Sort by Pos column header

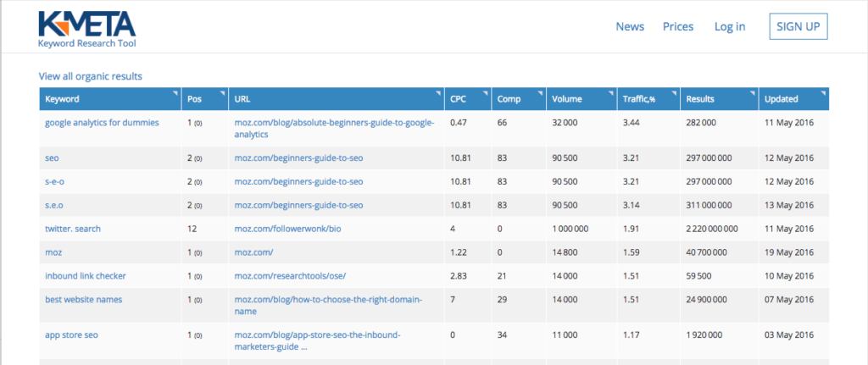pos(205,99)
